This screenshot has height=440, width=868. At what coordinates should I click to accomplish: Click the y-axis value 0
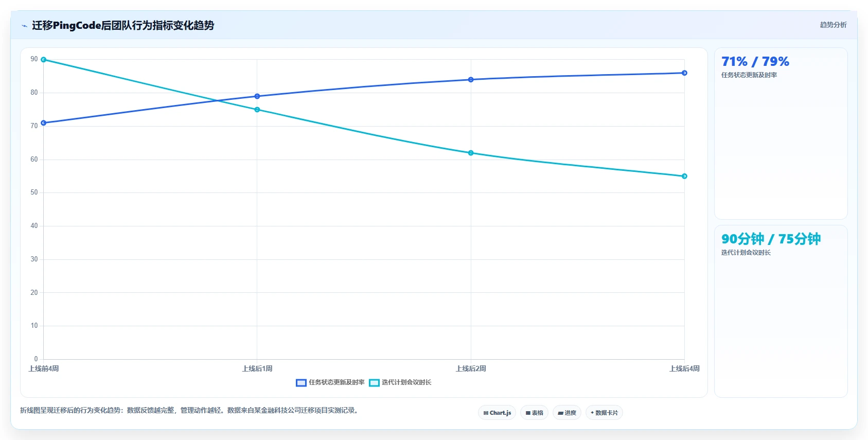36,359
